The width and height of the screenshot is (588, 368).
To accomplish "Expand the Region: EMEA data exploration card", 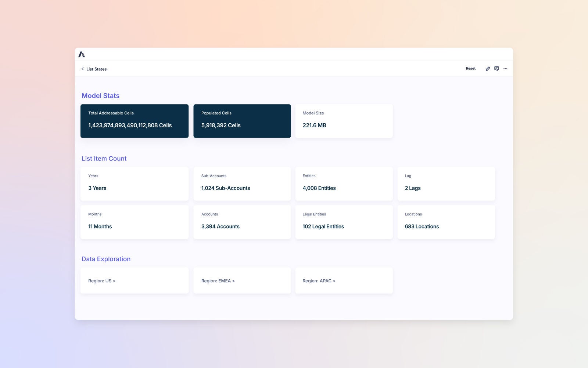I will pyautogui.click(x=242, y=280).
